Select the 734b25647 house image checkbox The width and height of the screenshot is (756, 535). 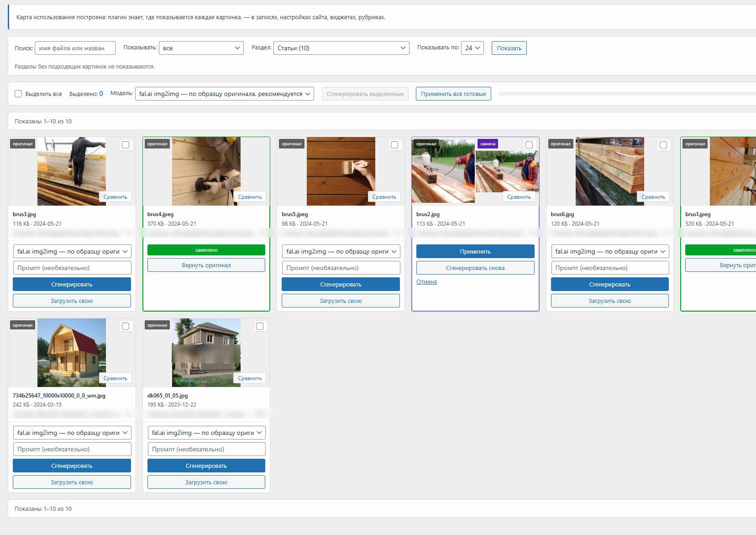click(x=126, y=326)
